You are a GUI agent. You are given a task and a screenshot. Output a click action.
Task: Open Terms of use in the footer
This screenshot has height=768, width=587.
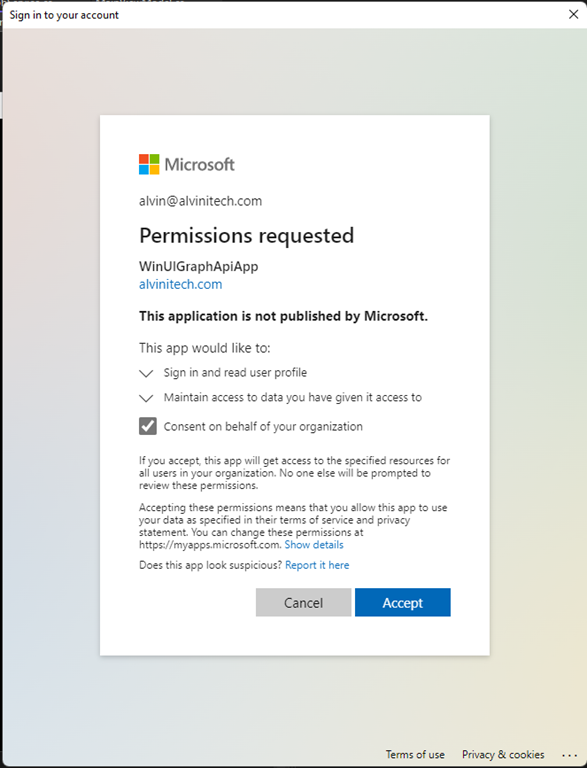415,754
